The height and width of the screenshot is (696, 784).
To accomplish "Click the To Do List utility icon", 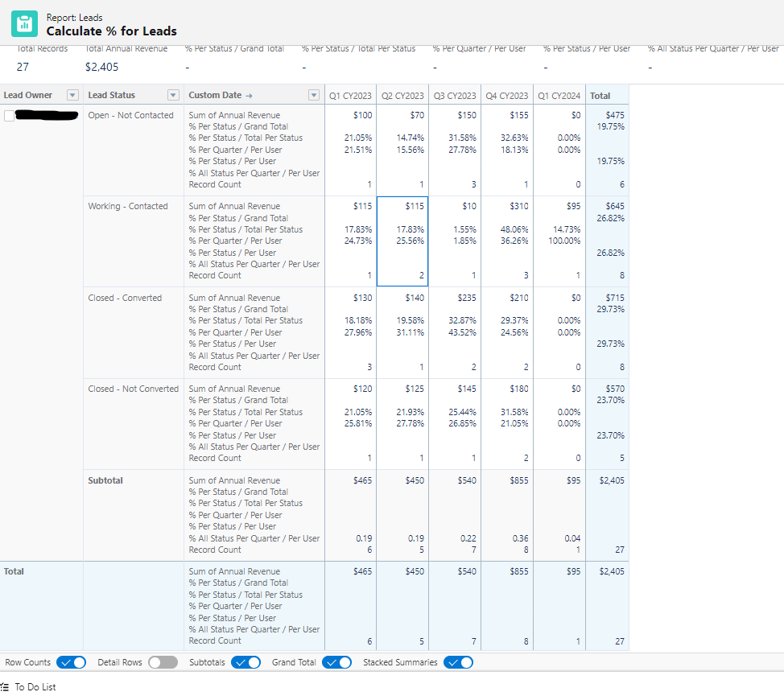I will click(x=5, y=687).
